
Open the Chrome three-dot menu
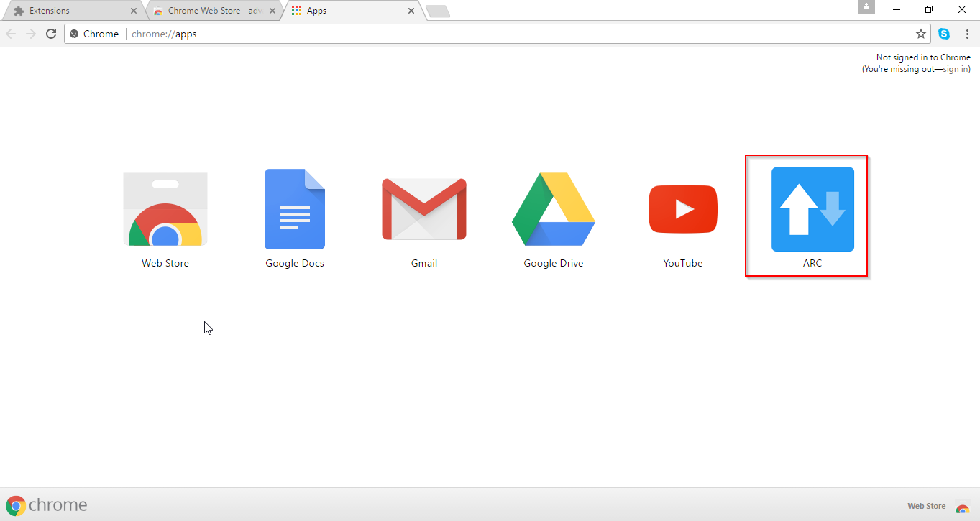click(967, 34)
